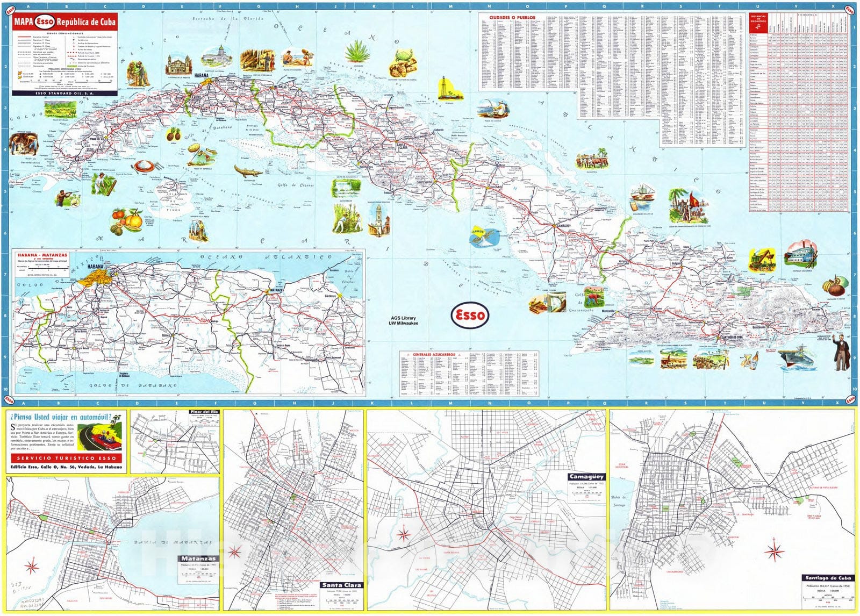Screen dimensions: 860x616
Task: Click the Santa Clara city map title label
Action: coord(342,585)
